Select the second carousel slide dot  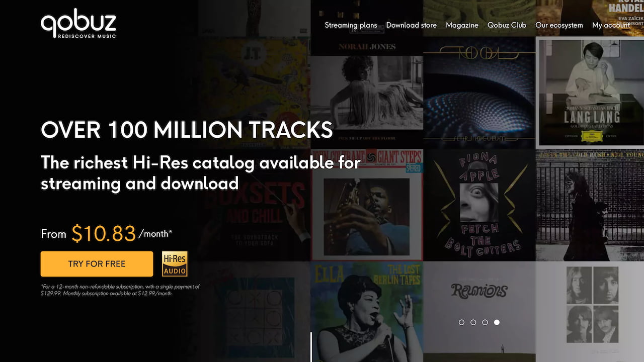pos(473,322)
